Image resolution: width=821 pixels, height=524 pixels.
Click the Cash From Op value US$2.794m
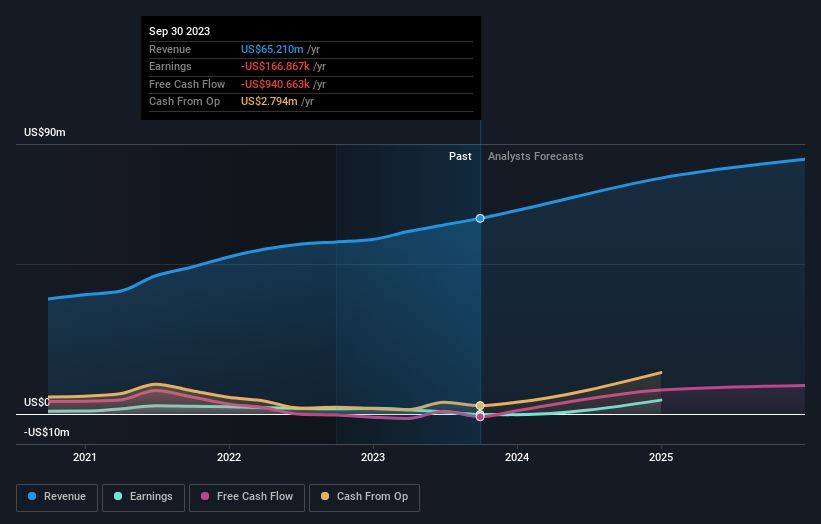pos(269,102)
